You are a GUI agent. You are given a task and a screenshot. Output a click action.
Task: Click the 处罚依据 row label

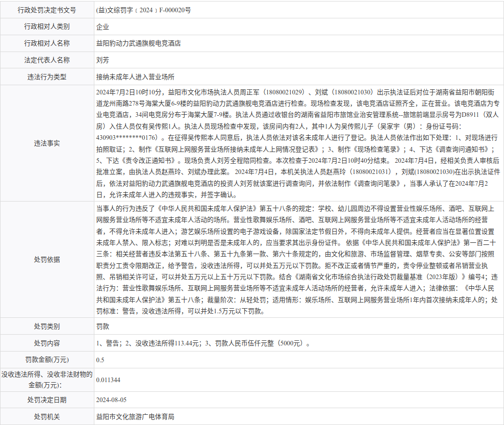point(46,260)
